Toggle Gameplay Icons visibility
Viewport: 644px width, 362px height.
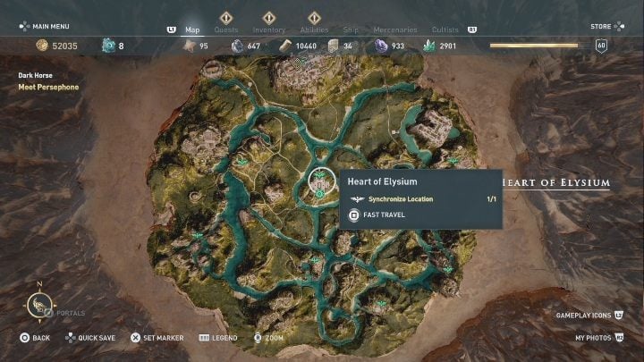pyautogui.click(x=589, y=316)
